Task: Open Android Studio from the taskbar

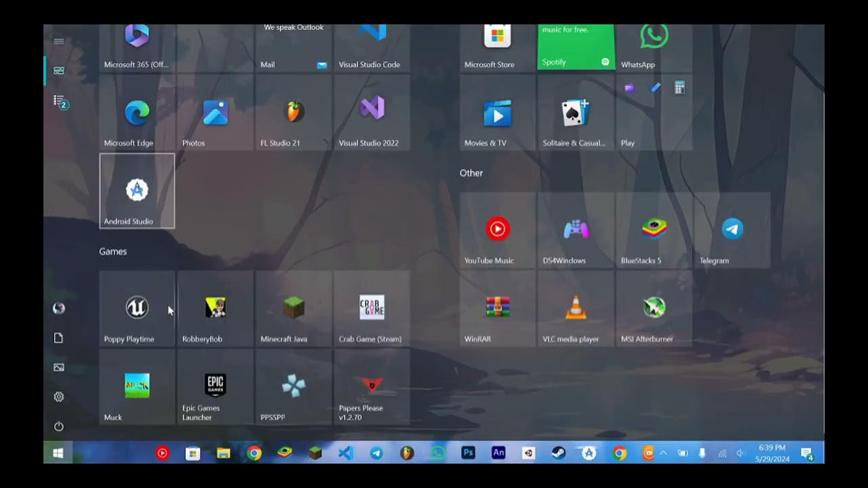Action: [x=589, y=453]
